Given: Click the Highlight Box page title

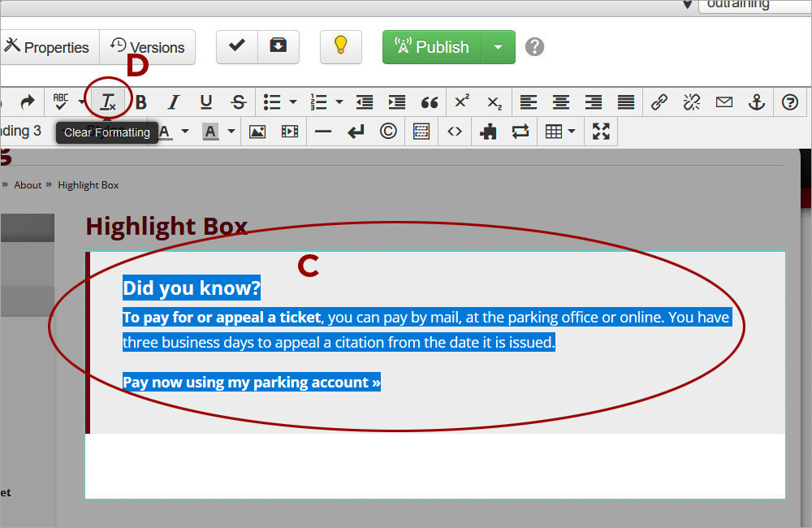Looking at the screenshot, I should (166, 227).
